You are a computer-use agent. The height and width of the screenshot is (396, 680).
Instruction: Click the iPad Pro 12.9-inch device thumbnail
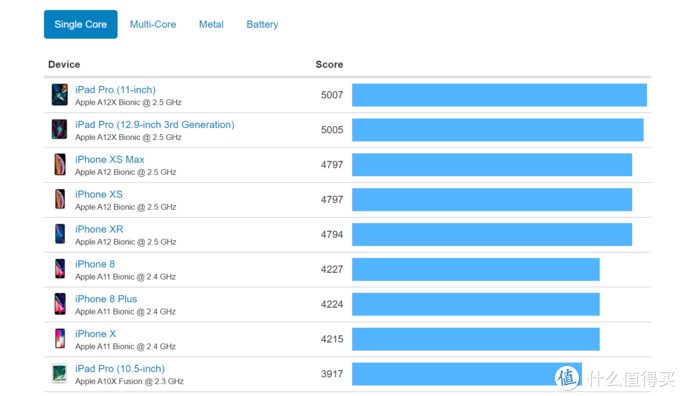pos(60,130)
